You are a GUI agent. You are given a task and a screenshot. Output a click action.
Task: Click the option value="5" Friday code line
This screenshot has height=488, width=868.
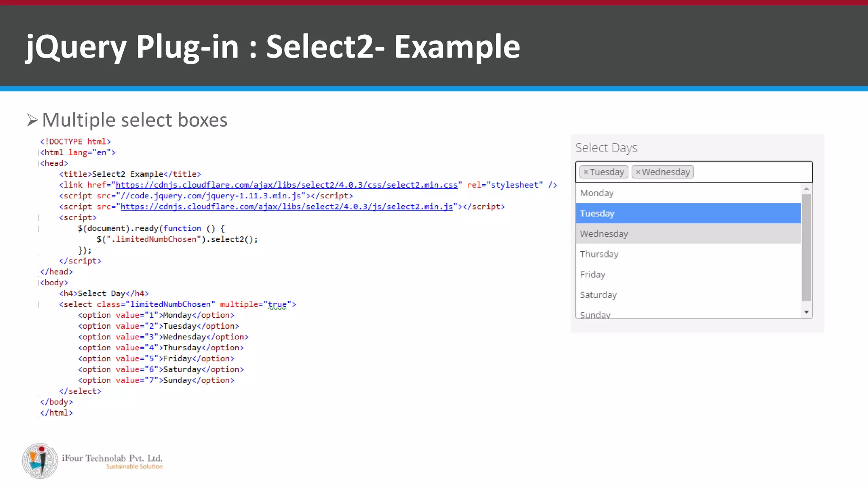(x=156, y=359)
